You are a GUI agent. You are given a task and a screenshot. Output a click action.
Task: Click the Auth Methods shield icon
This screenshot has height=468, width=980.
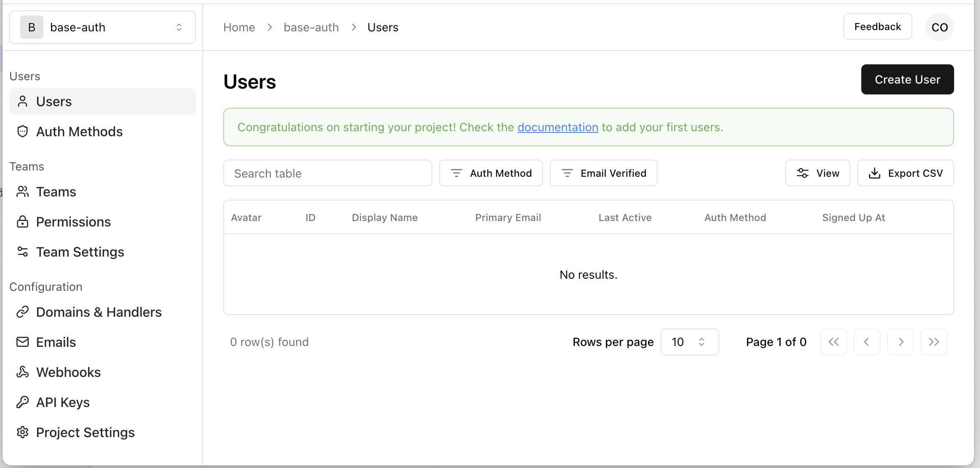click(23, 131)
